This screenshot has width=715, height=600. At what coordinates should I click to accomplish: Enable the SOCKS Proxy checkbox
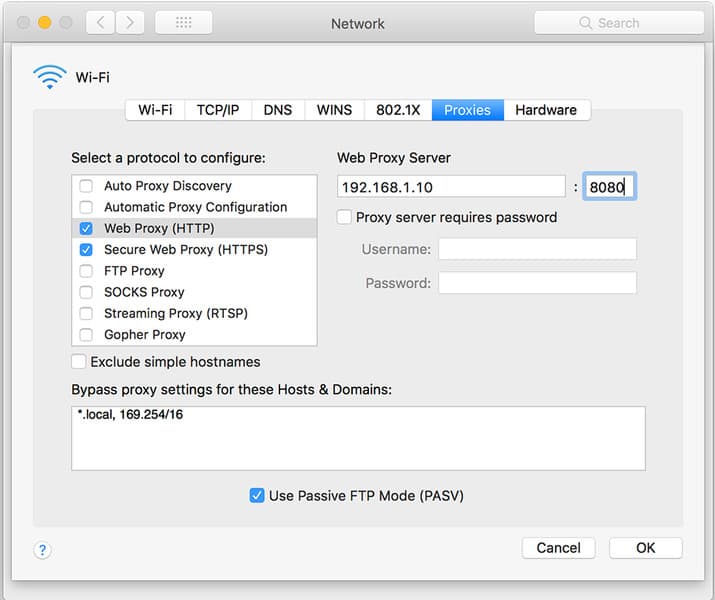click(x=86, y=292)
